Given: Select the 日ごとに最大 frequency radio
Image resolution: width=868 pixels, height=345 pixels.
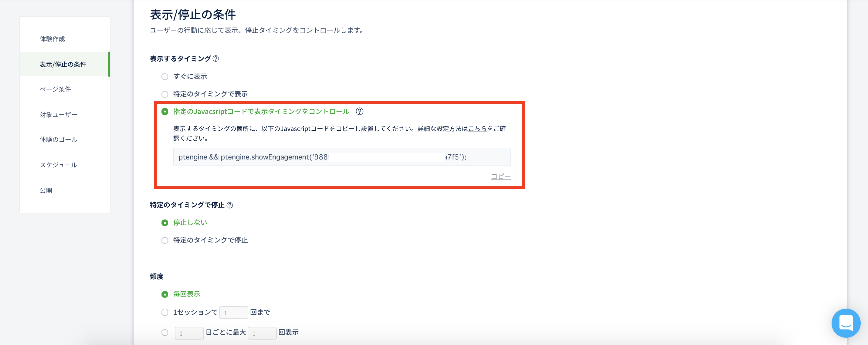Looking at the screenshot, I should [165, 333].
